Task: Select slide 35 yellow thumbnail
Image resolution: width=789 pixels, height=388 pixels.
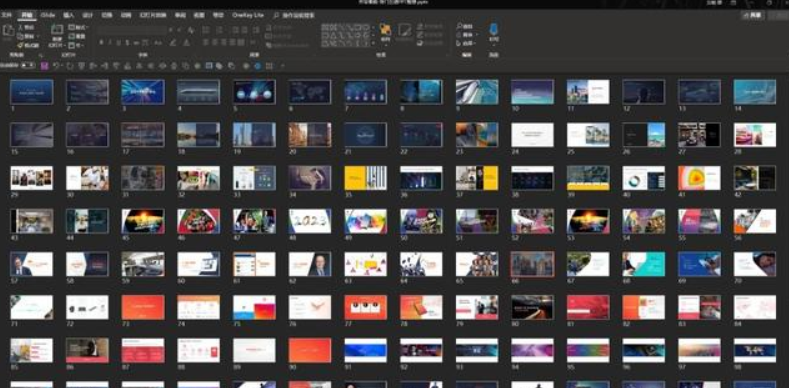Action: coord(366,178)
